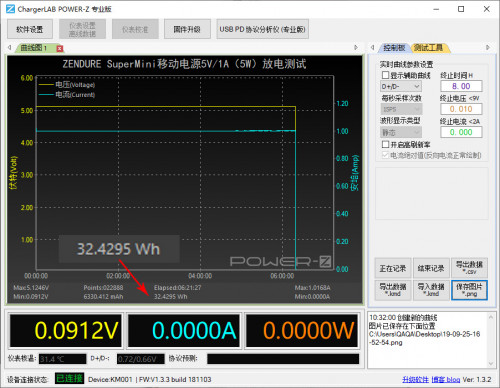Click the 固件升级 firmware upgrade button
The height and width of the screenshot is (388, 500).
(x=187, y=29)
